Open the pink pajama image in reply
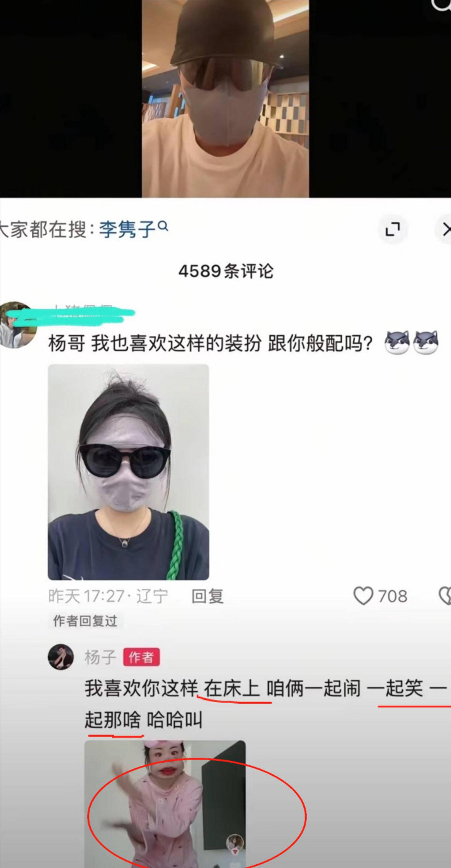 pyautogui.click(x=165, y=804)
